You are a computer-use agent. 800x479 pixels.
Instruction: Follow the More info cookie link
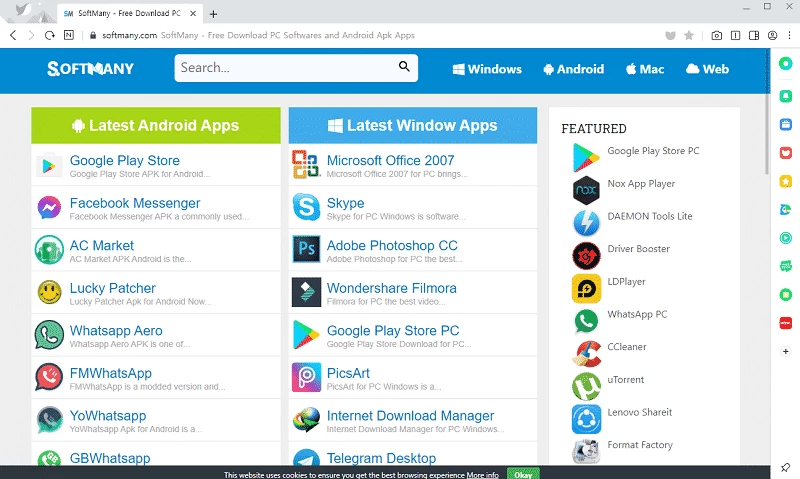click(482, 475)
